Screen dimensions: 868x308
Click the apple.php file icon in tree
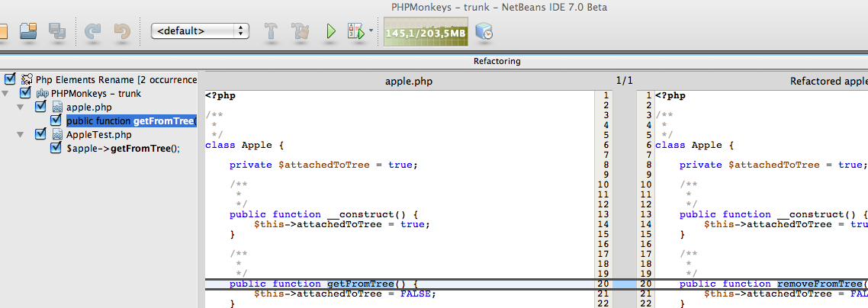click(57, 107)
